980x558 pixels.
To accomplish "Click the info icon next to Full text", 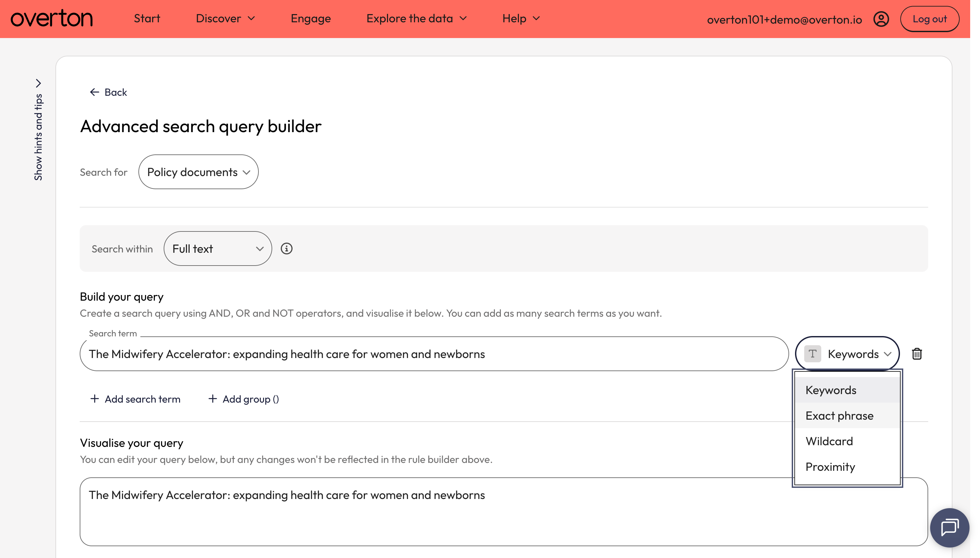I will pyautogui.click(x=286, y=249).
